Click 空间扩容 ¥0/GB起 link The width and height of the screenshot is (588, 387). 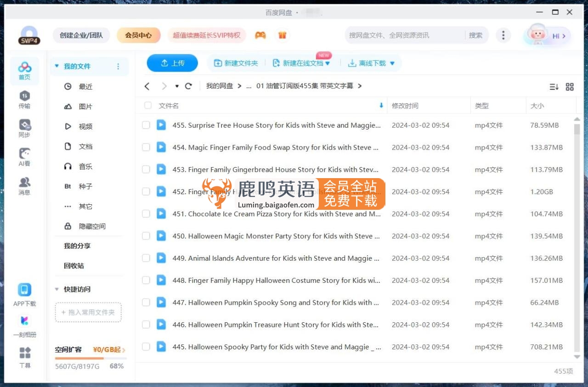click(x=90, y=350)
